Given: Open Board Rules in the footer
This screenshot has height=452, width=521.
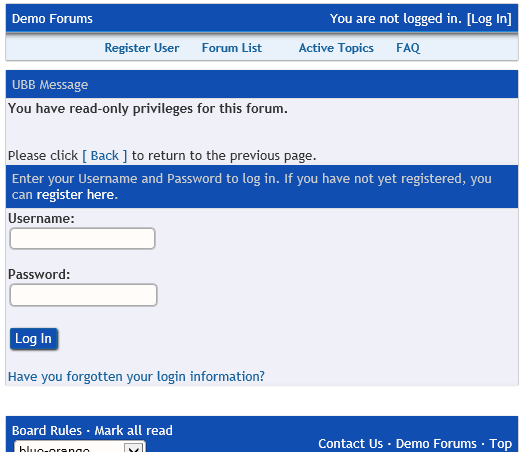Looking at the screenshot, I should tap(47, 431).
